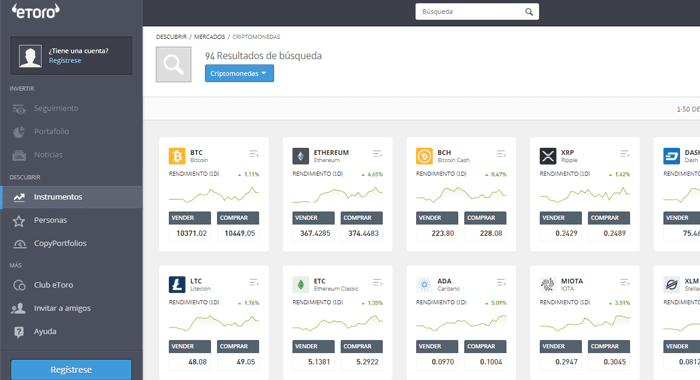Click the blue Regístrese button at bottom
This screenshot has width=700, height=380.
pyautogui.click(x=71, y=370)
